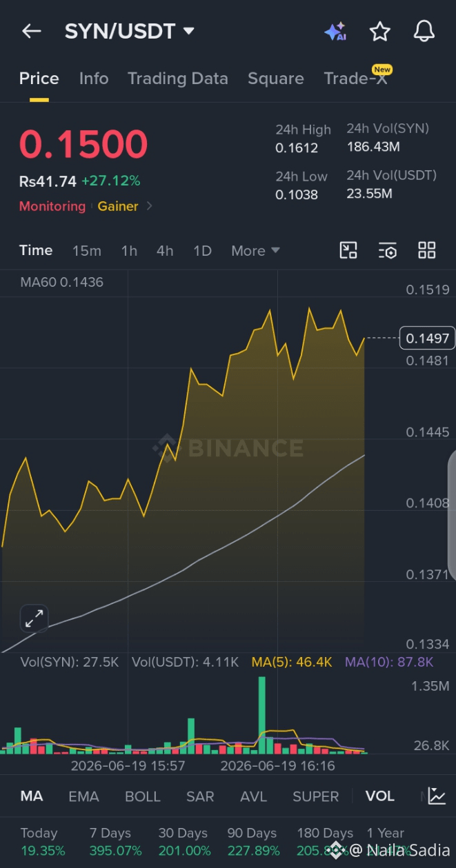456x868 pixels.
Task: Open price alerts bell icon
Action: 424,31
